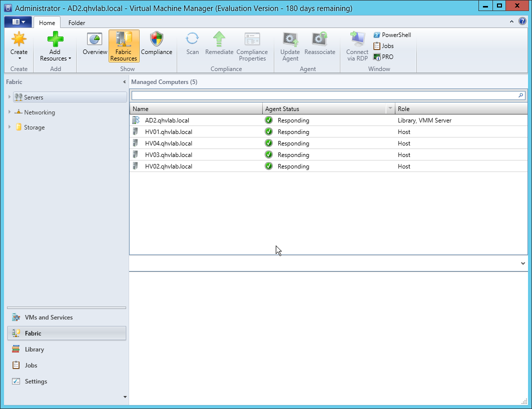Open the Agent Status column filter dropdown

(x=390, y=109)
